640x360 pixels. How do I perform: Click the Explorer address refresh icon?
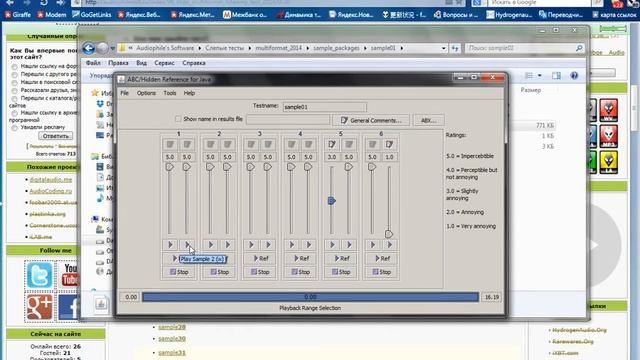click(x=455, y=48)
